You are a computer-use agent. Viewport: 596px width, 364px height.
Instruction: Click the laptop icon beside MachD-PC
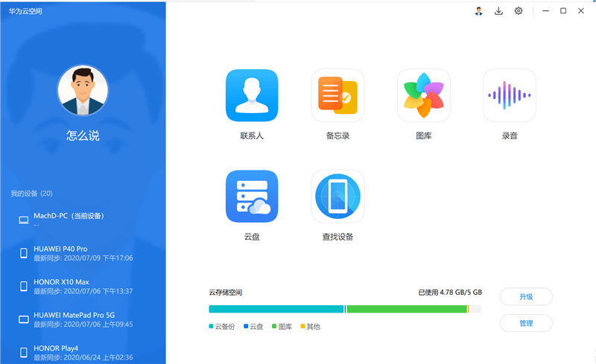[24, 220]
